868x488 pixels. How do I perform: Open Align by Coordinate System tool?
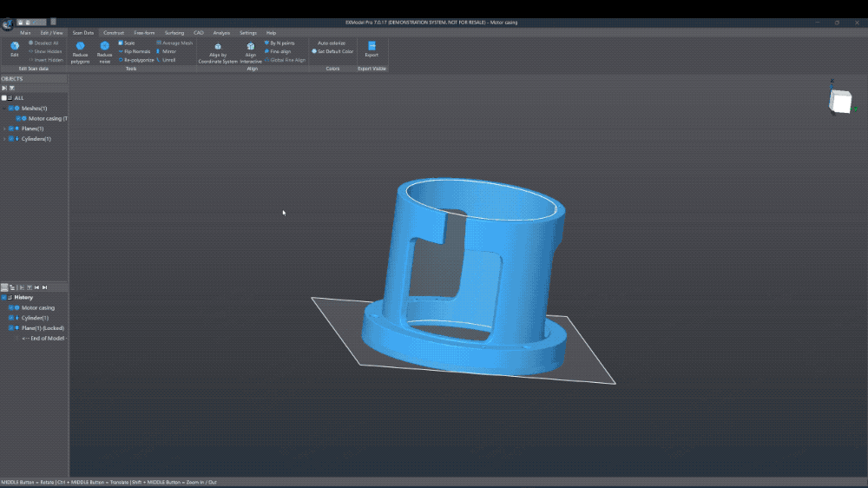tap(218, 47)
